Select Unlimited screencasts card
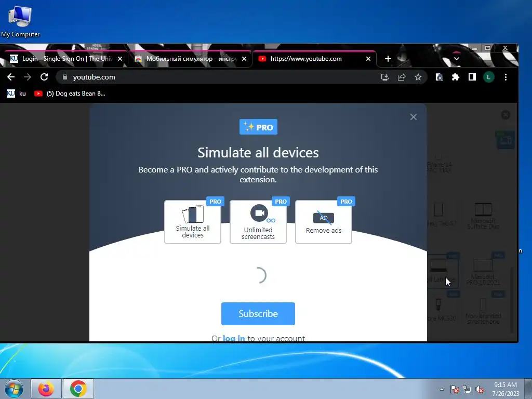Viewport: 532px width, 399px height. coord(258,222)
